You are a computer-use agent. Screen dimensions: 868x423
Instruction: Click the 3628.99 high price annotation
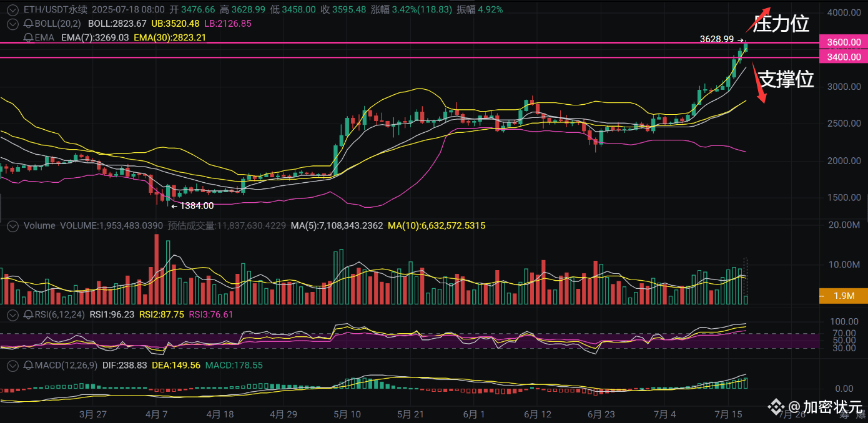(718, 39)
